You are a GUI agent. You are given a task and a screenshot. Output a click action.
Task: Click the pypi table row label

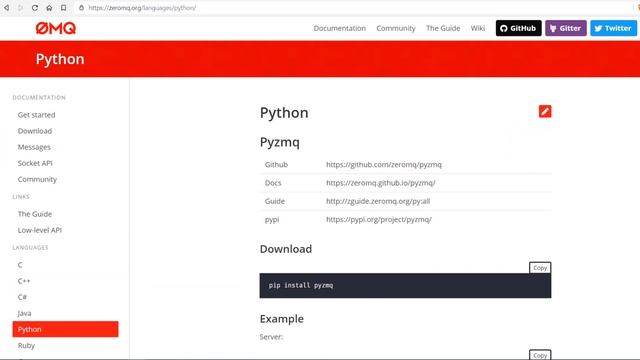(x=272, y=220)
